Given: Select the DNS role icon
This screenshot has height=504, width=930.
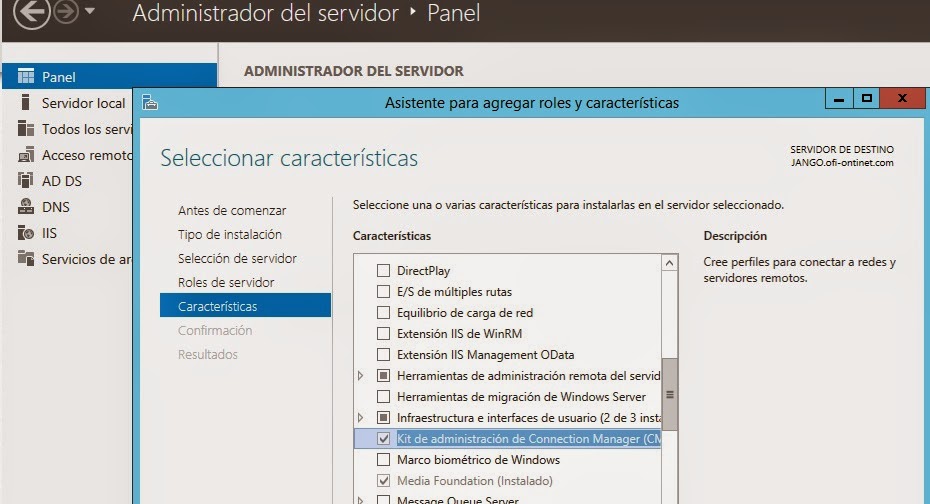Looking at the screenshot, I should 25,207.
